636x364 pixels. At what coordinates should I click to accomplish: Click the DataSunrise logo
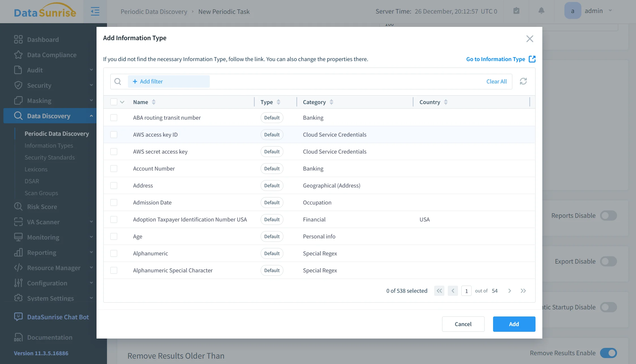pos(45,11)
